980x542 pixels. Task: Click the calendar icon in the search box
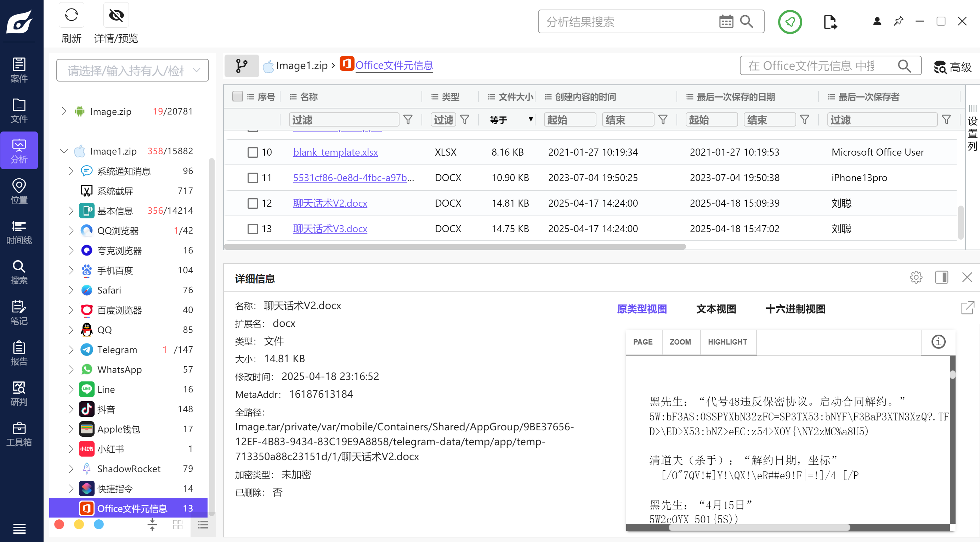726,22
